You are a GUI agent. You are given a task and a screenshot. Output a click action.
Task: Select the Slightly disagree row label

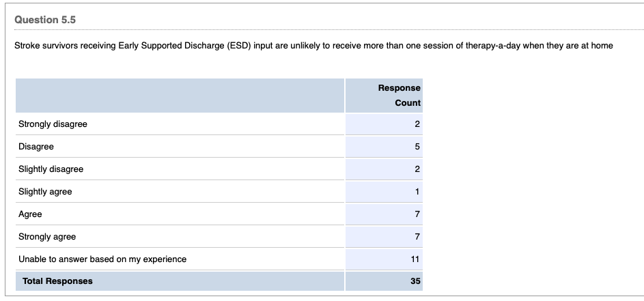(x=51, y=169)
